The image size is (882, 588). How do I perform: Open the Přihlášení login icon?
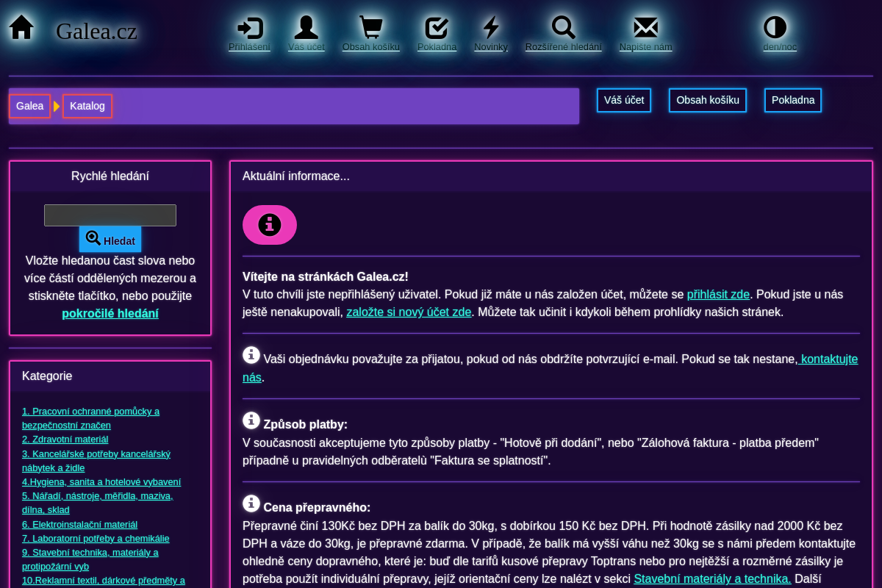(x=249, y=28)
